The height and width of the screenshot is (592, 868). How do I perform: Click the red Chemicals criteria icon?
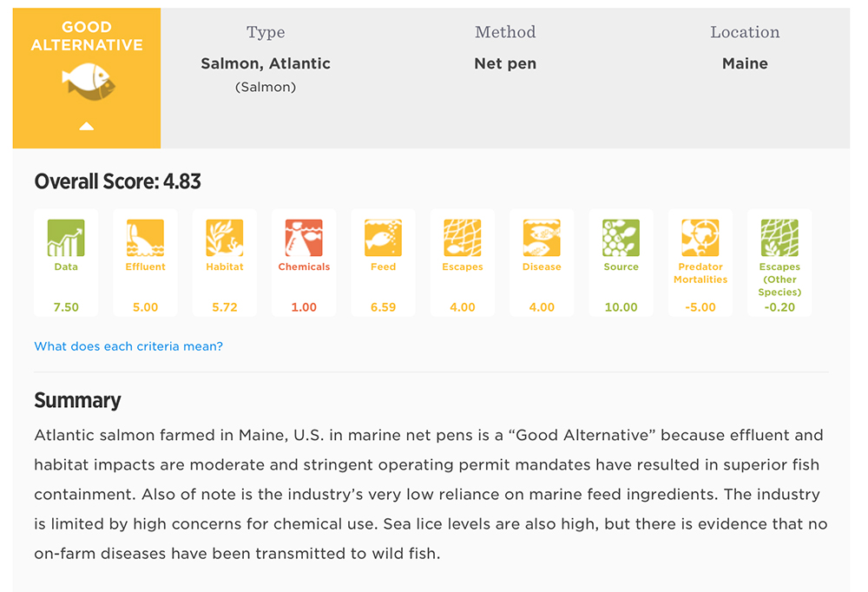304,238
